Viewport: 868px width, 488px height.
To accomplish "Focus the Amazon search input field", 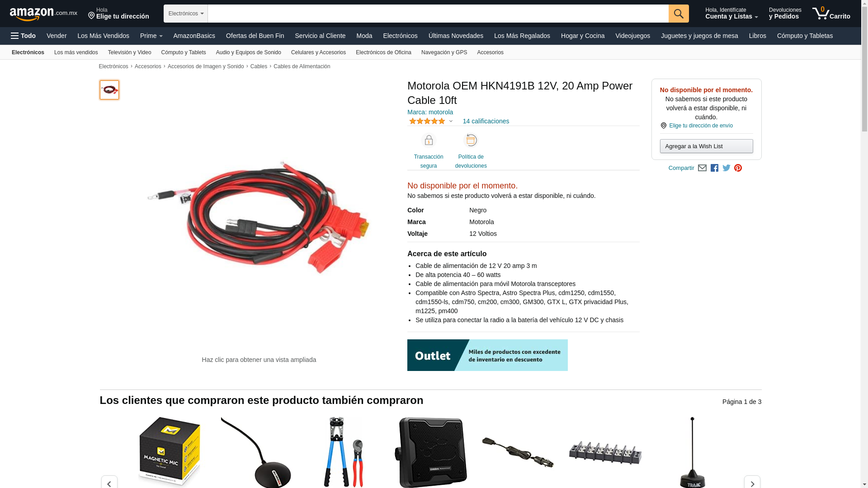I will [438, 14].
